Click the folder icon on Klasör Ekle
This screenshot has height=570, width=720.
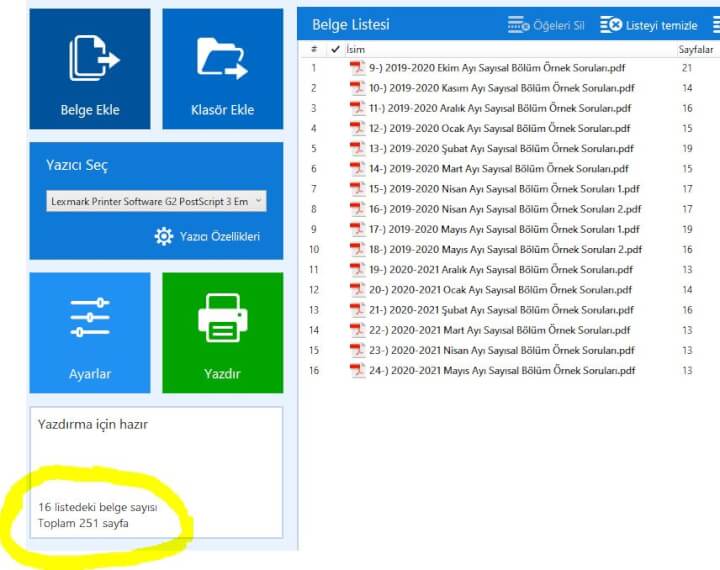point(222,58)
